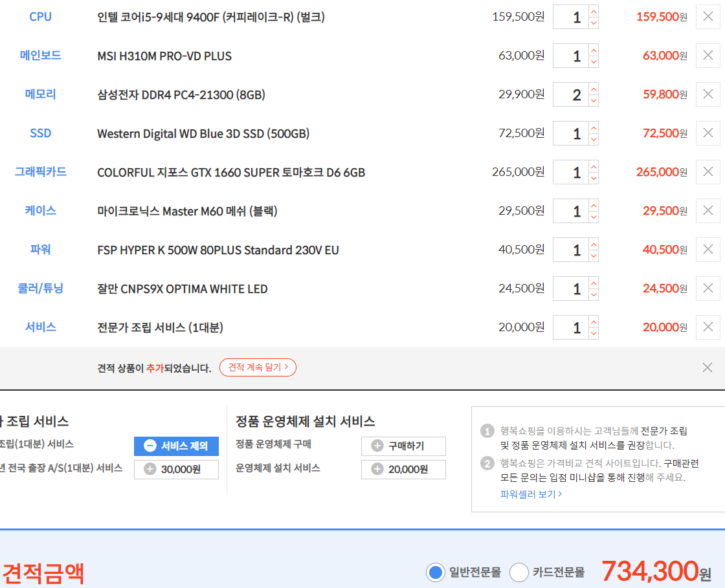725x588 pixels.
Task: Open the FSP HYPER K 500W product
Action: pos(217,250)
